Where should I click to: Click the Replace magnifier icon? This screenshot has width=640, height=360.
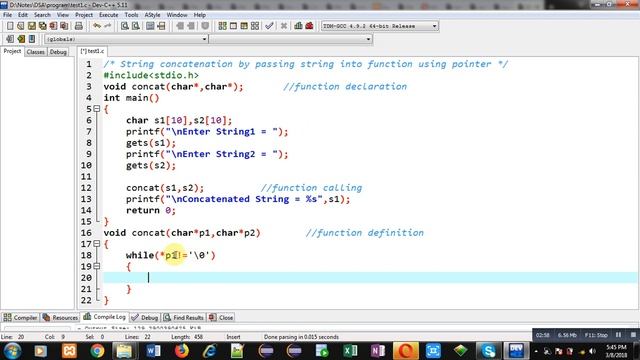(x=136, y=26)
